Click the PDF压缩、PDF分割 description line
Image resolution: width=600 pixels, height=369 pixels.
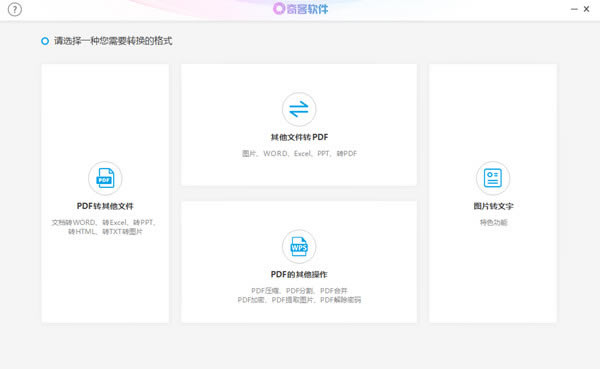[x=299, y=291]
